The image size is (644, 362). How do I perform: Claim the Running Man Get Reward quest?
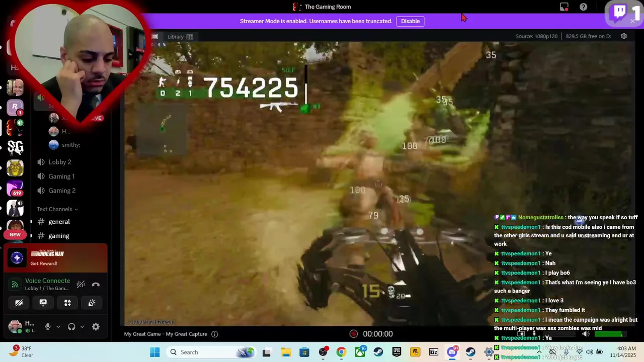(x=55, y=258)
